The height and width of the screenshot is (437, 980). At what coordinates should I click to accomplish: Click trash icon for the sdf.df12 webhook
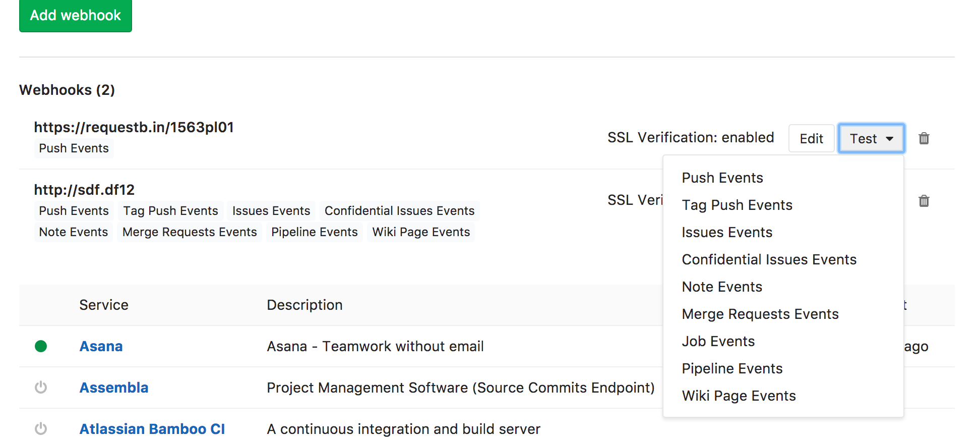[x=924, y=201]
